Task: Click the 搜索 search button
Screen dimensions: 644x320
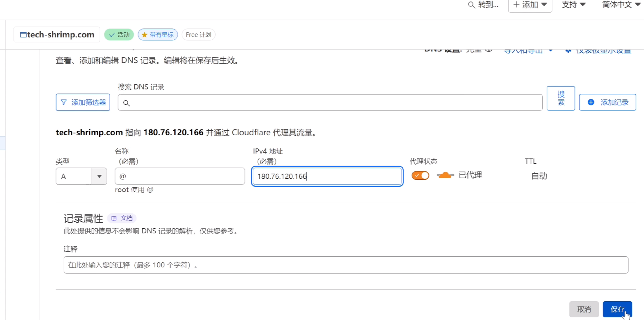Action: click(x=561, y=98)
